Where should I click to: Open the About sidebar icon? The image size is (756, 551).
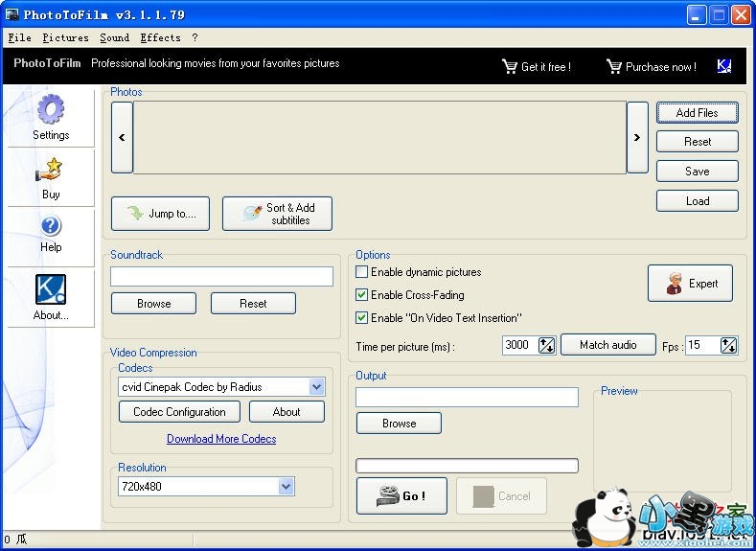pyautogui.click(x=51, y=290)
